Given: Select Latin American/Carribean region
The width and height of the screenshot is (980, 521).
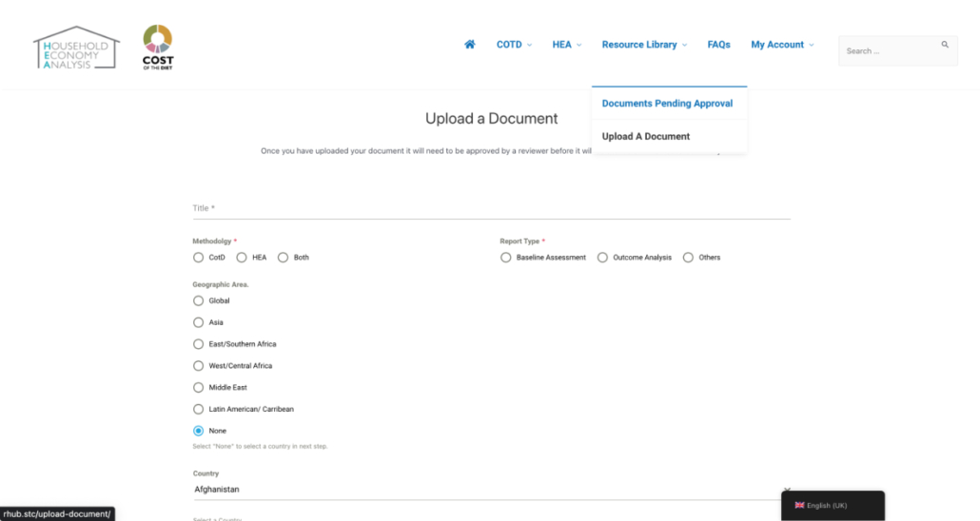Looking at the screenshot, I should (198, 410).
